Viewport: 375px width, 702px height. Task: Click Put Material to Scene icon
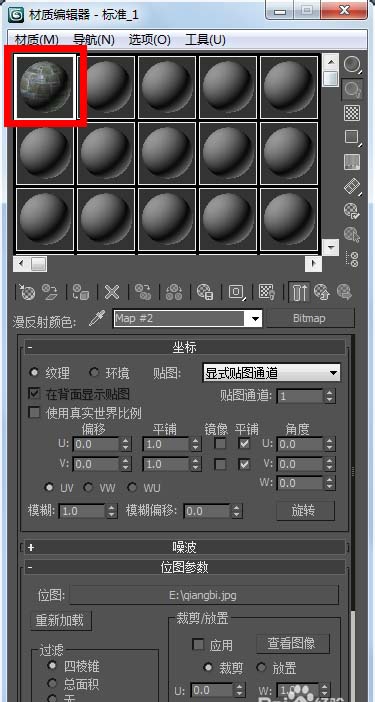(x=50, y=292)
